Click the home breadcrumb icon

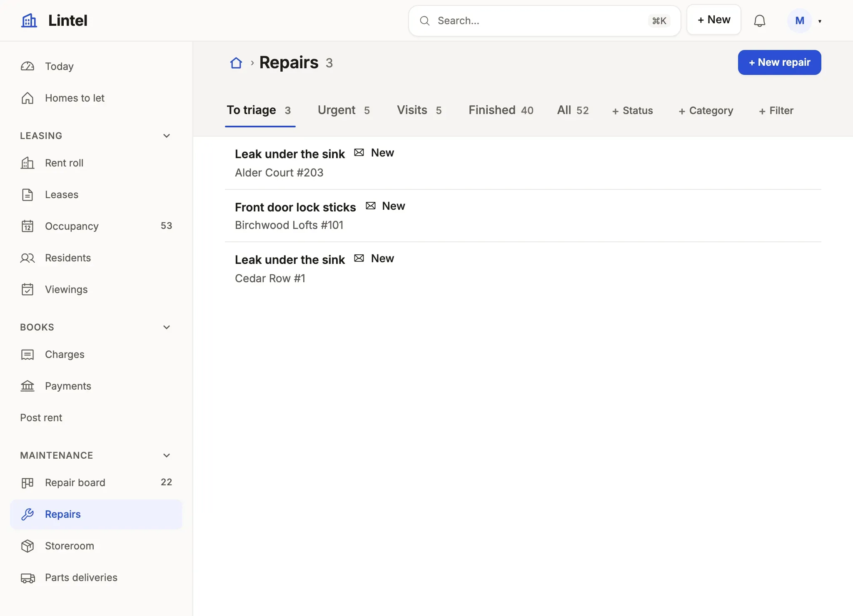click(236, 63)
